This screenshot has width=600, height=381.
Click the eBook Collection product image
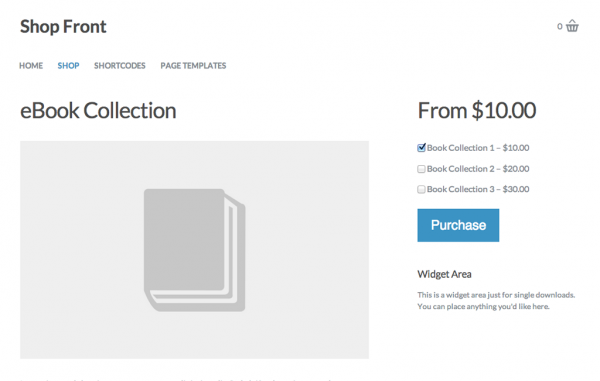click(194, 250)
